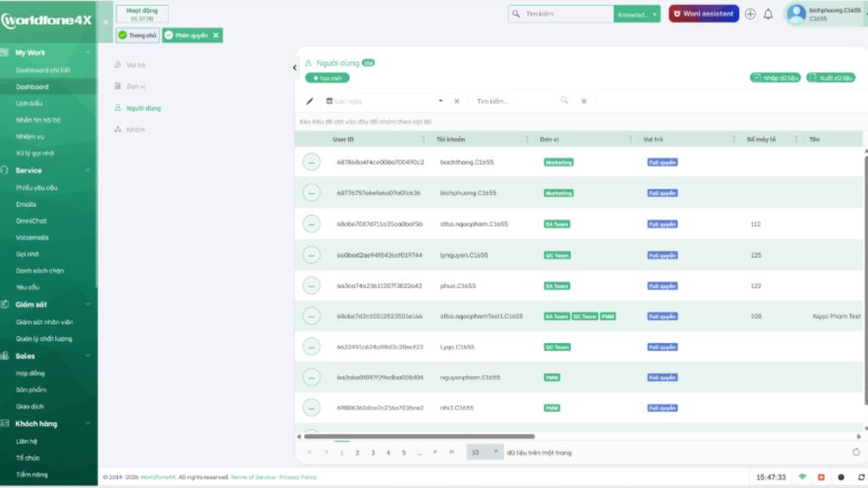
Task: Open Dashboard in sidebar
Action: (x=32, y=87)
